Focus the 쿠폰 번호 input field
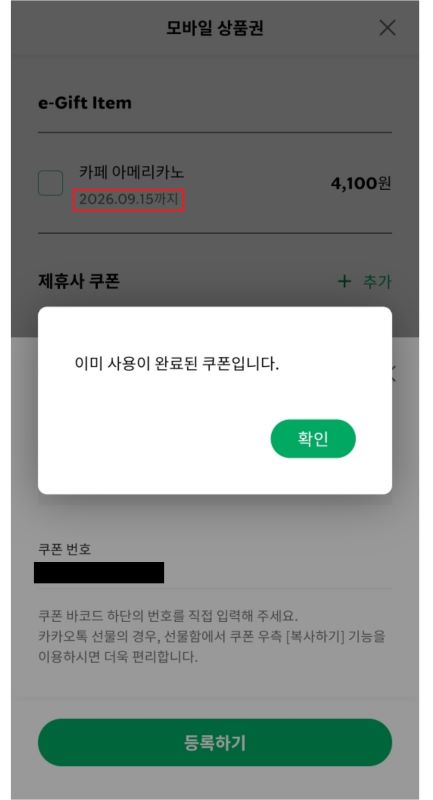 tap(215, 572)
